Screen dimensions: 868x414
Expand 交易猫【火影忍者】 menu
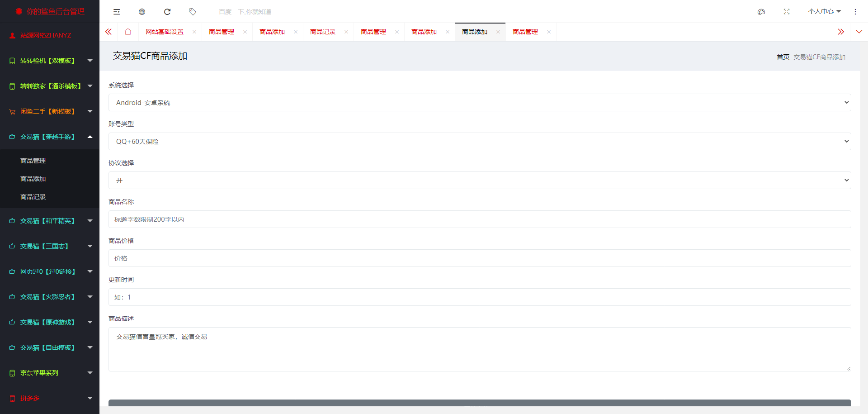(x=50, y=297)
